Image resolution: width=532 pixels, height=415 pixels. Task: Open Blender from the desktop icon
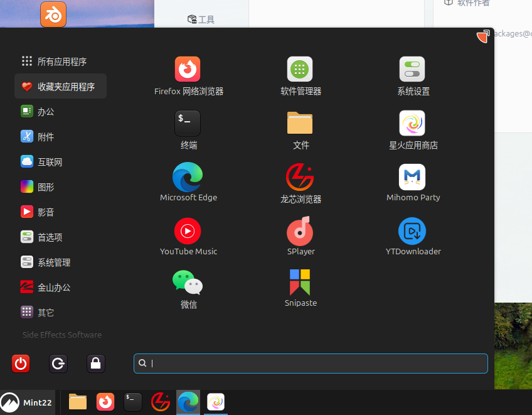point(53,14)
